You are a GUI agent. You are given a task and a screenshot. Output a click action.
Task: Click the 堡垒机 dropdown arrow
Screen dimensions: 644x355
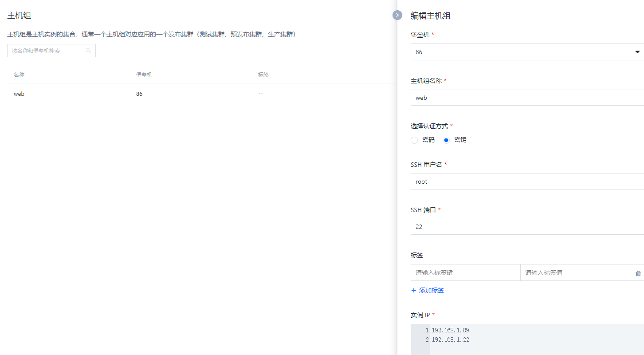click(637, 52)
